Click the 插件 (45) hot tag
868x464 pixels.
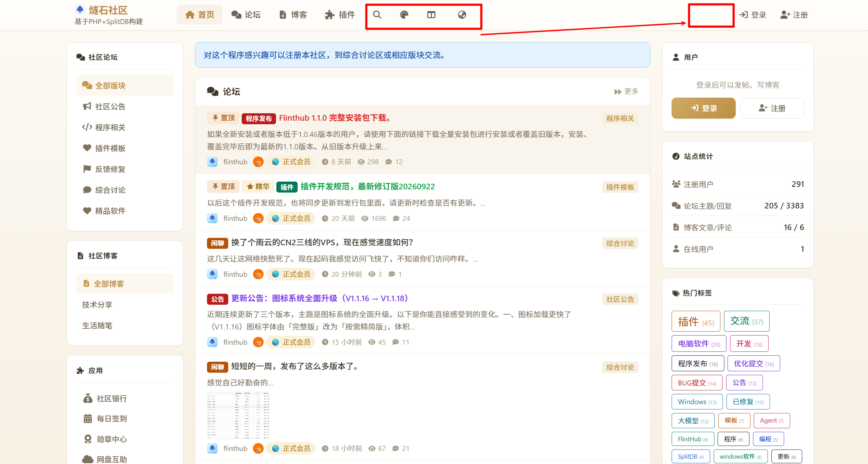click(696, 321)
